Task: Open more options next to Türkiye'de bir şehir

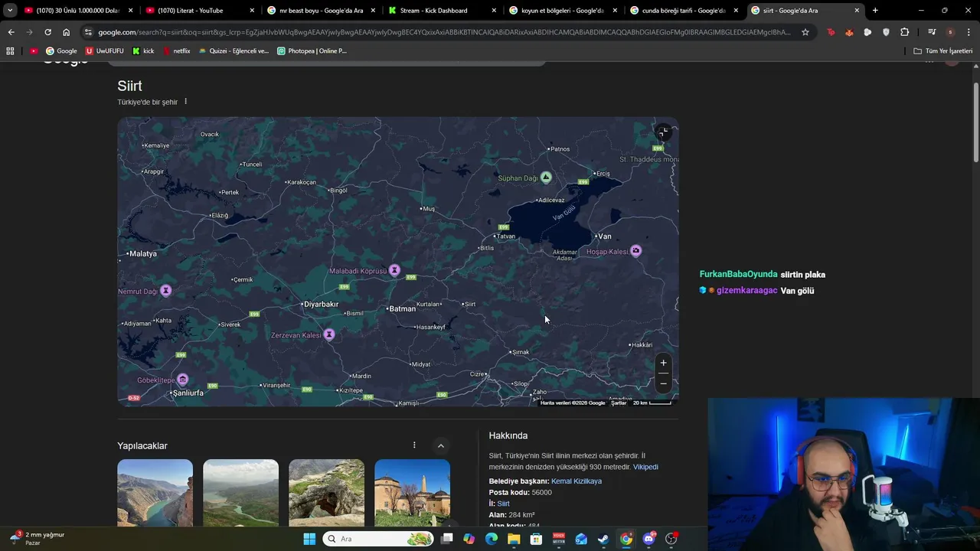Action: pyautogui.click(x=185, y=102)
